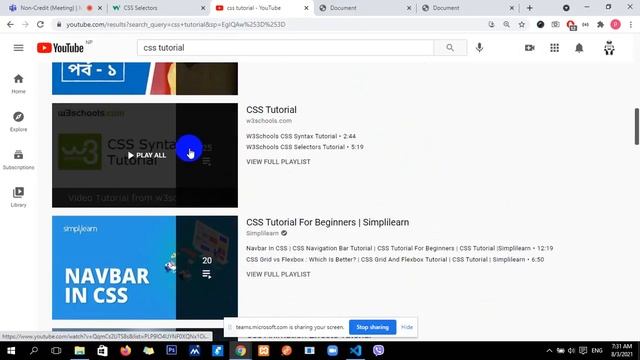Open the notifications bell

tap(579, 48)
